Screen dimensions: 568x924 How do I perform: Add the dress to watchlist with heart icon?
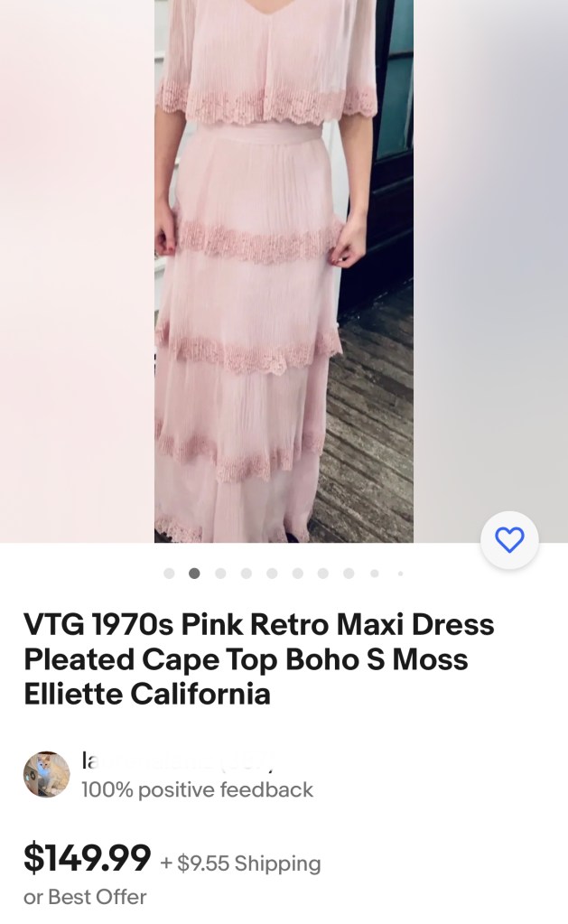click(x=509, y=540)
